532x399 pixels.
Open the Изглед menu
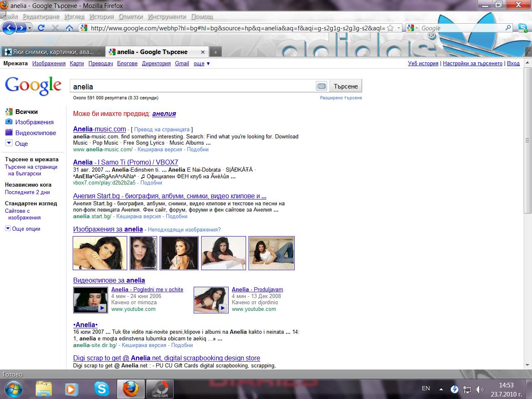click(x=74, y=16)
